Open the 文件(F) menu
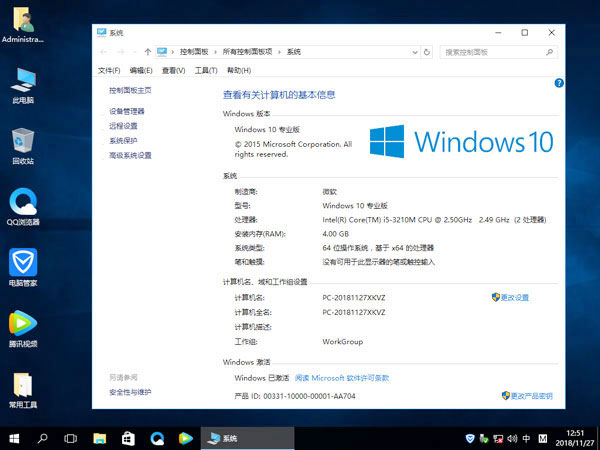Image resolution: width=600 pixels, height=450 pixels. [x=109, y=70]
